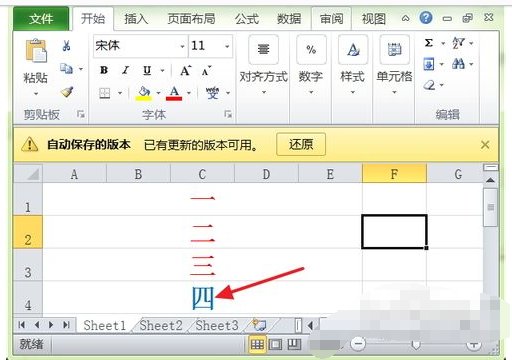The image size is (512, 360).
Task: Open the 文件 (File) tab
Action: point(41,19)
